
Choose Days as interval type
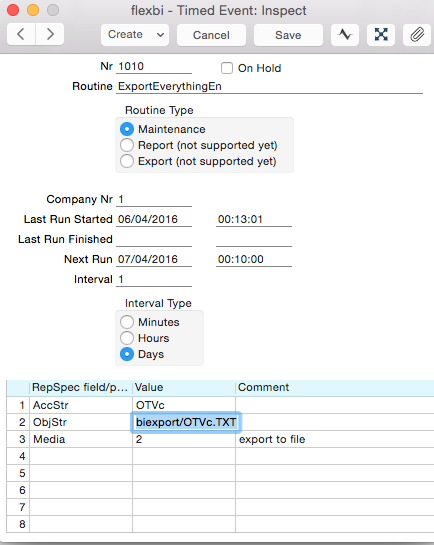[x=127, y=354]
